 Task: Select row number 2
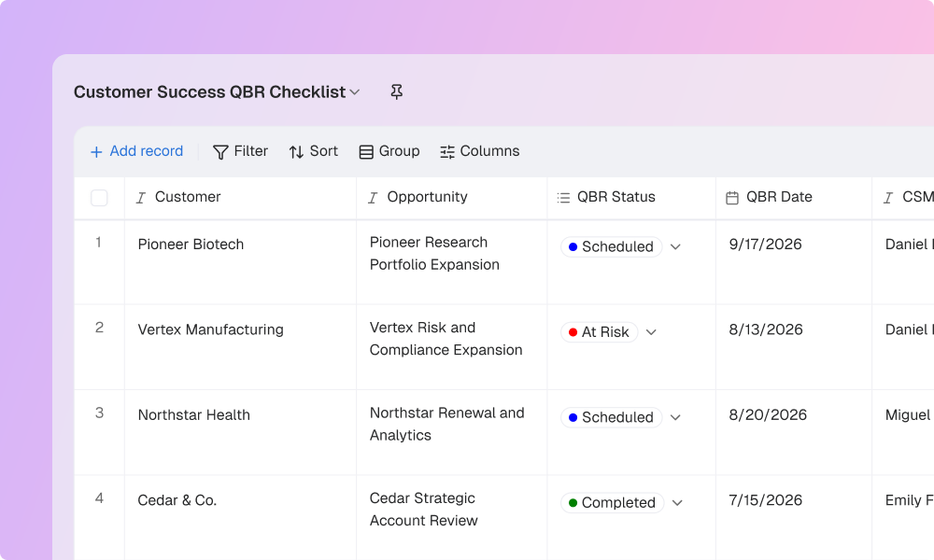[x=99, y=328]
